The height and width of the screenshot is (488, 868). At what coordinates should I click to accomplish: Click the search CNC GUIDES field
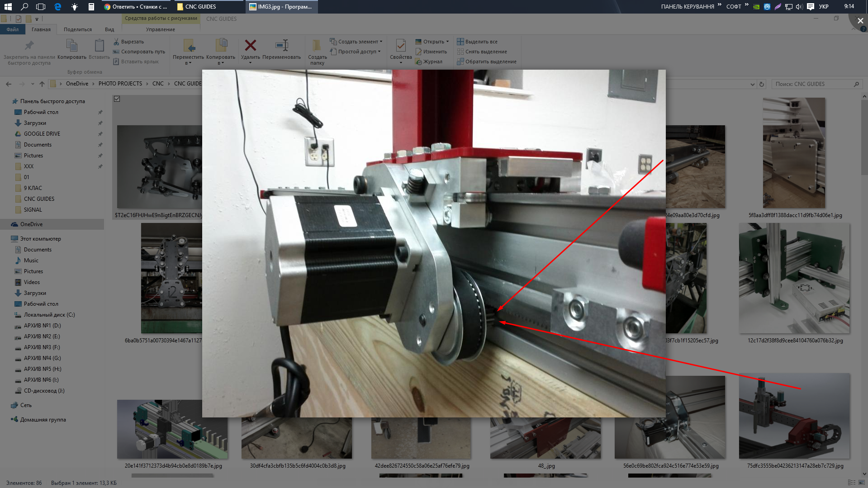click(817, 84)
